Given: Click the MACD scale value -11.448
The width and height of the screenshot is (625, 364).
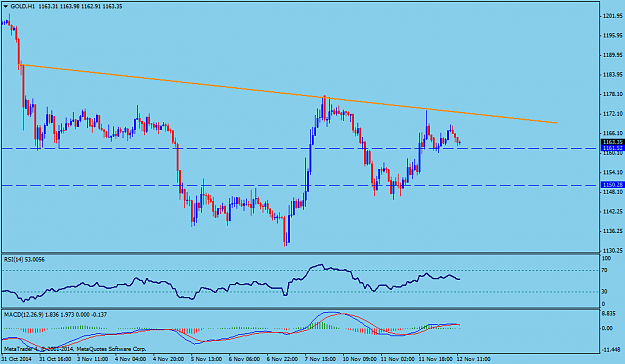Looking at the screenshot, I should point(611,350).
